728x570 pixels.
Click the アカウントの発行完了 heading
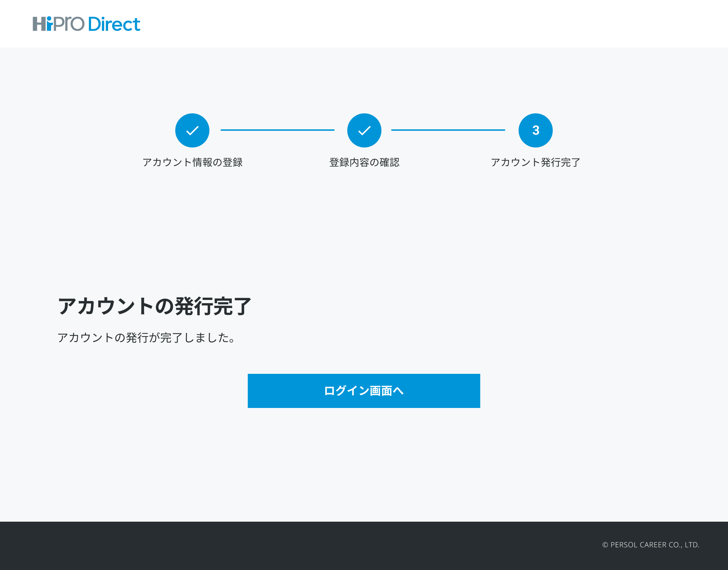(154, 306)
